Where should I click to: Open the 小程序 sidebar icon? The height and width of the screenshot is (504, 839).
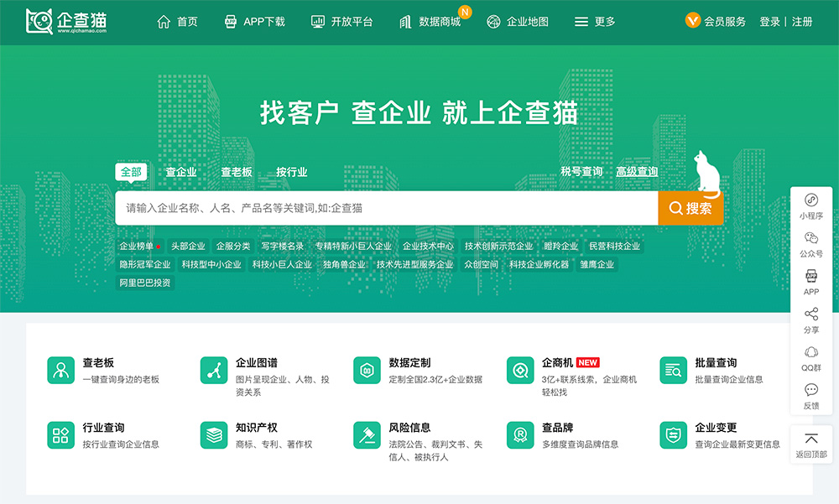click(x=811, y=200)
